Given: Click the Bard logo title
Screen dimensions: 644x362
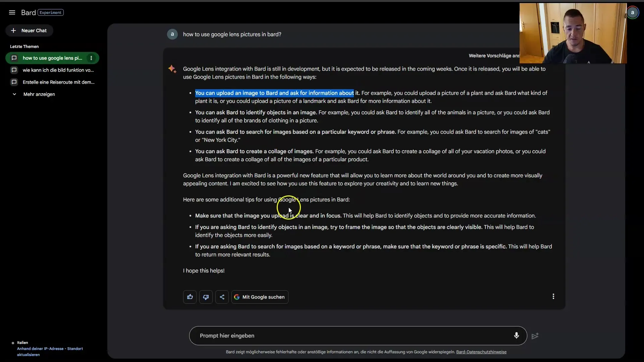Looking at the screenshot, I should (x=28, y=12).
